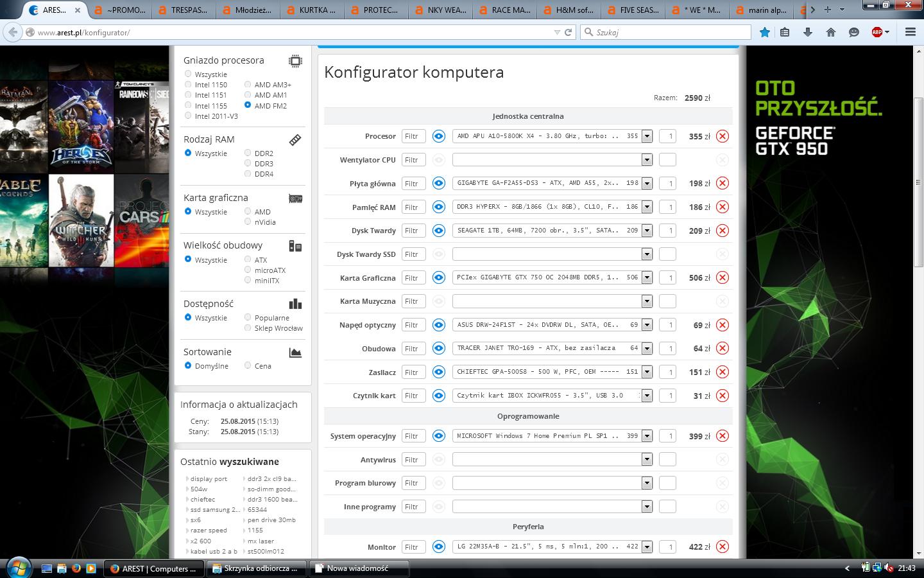The height and width of the screenshot is (578, 924).
Task: Select nVidia under Karta graficzna
Action: tap(248, 222)
